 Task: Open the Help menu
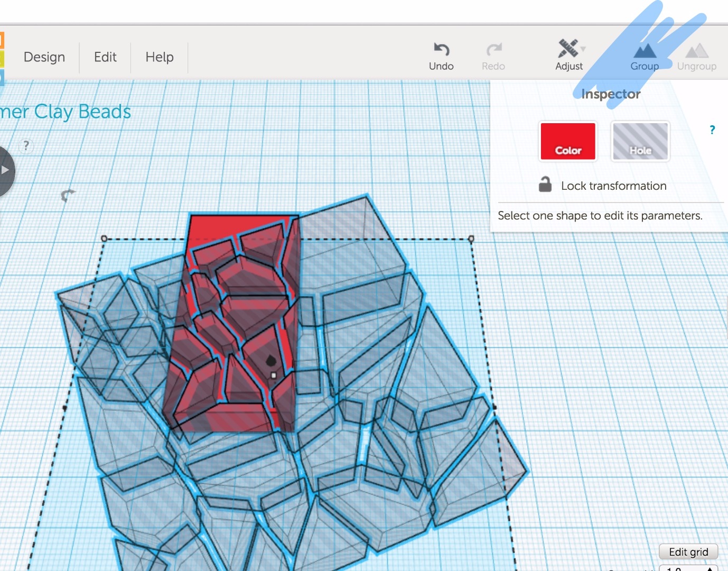click(x=160, y=57)
